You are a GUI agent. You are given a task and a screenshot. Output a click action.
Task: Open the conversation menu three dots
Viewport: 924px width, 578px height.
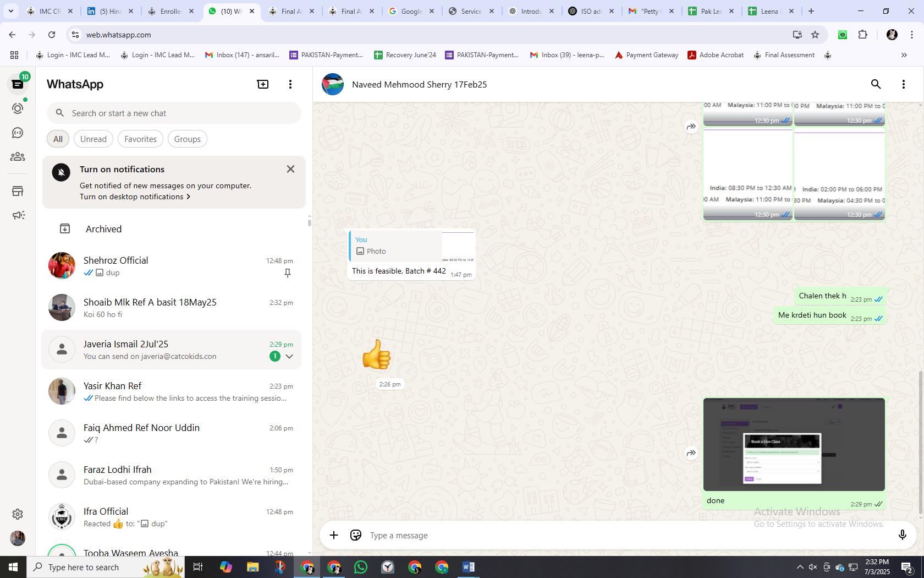tap(903, 84)
